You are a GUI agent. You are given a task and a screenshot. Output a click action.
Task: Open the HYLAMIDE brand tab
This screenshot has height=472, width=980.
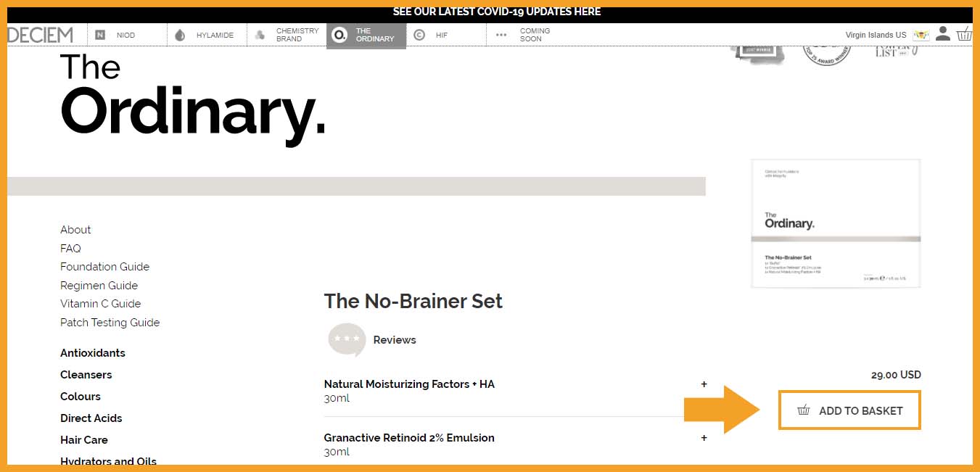pyautogui.click(x=207, y=35)
